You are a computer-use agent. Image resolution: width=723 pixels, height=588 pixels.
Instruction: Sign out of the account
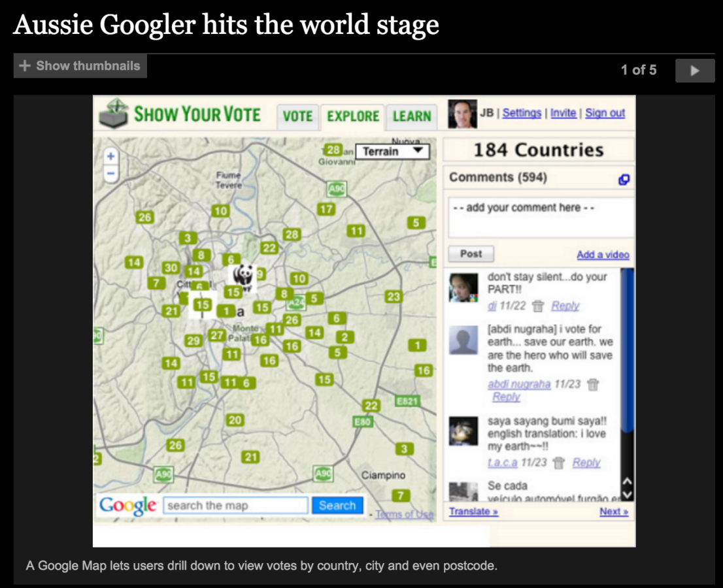pyautogui.click(x=605, y=113)
